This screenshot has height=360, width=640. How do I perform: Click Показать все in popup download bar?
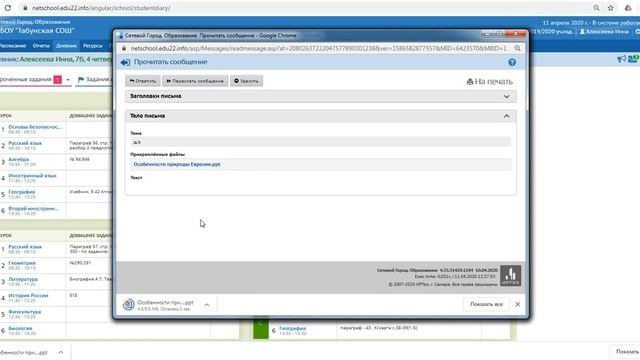(x=486, y=304)
